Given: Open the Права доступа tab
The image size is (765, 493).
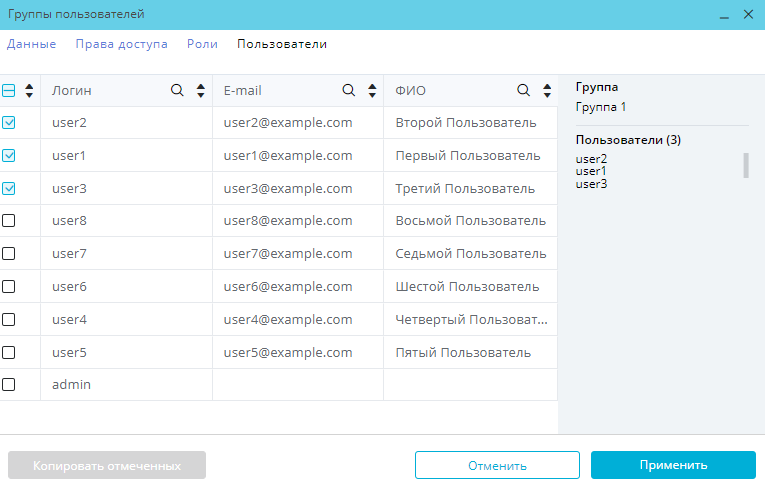Looking at the screenshot, I should [121, 44].
